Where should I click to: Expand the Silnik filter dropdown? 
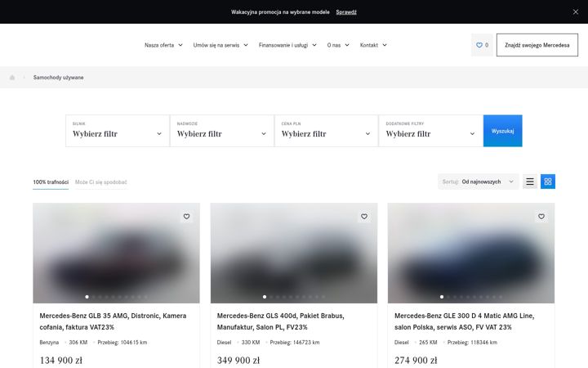click(118, 131)
